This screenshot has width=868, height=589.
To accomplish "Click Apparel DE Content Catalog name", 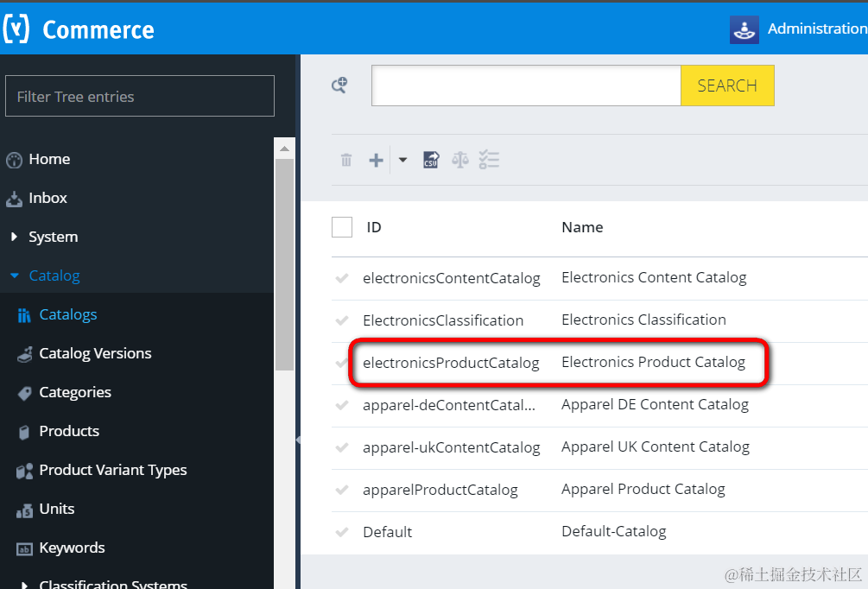I will (655, 405).
